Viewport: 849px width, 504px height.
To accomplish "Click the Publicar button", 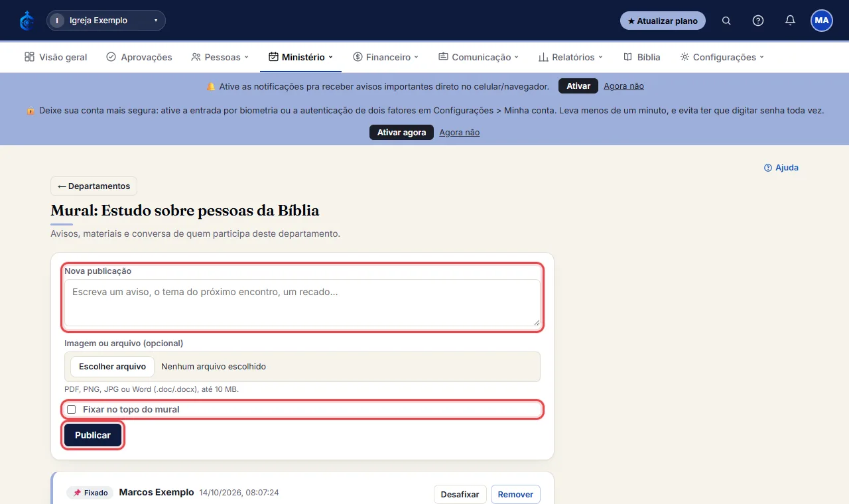I will (x=93, y=436).
